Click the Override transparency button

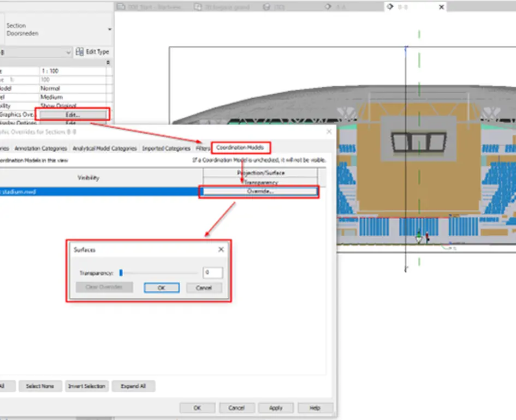pos(260,191)
